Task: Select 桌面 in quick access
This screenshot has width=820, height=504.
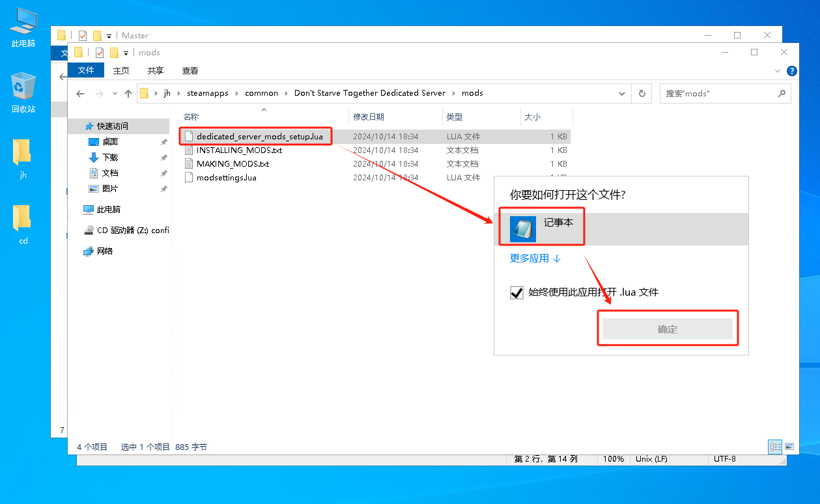Action: click(x=110, y=141)
